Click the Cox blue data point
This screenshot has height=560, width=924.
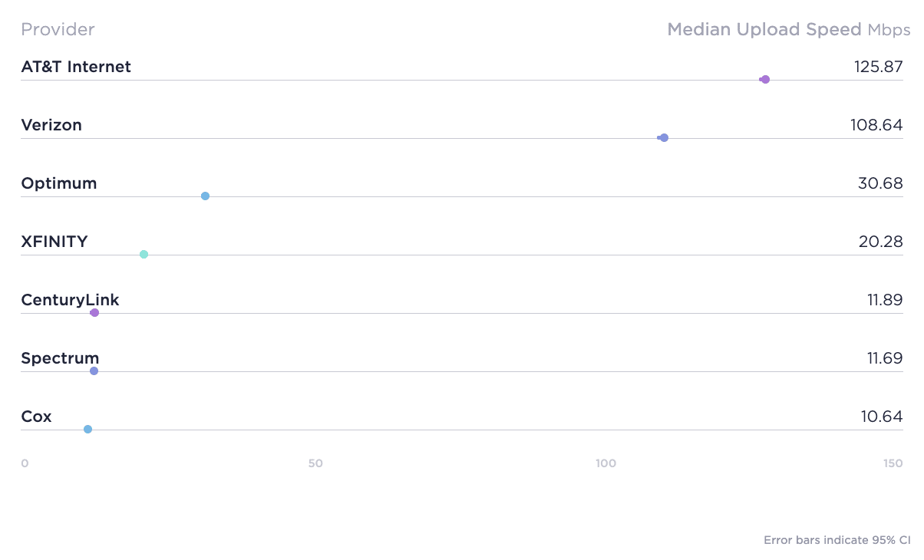point(87,429)
